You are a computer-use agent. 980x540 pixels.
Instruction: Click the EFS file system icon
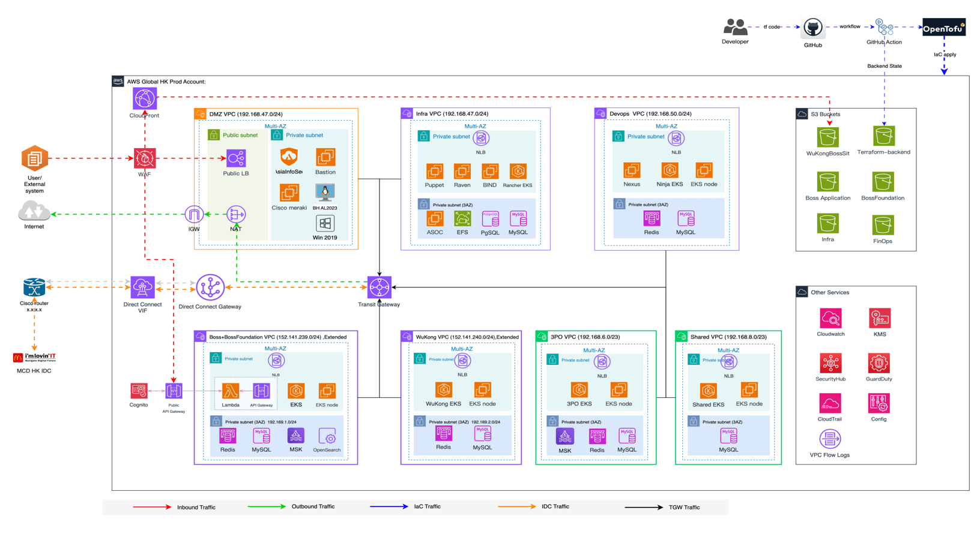pyautogui.click(x=462, y=218)
